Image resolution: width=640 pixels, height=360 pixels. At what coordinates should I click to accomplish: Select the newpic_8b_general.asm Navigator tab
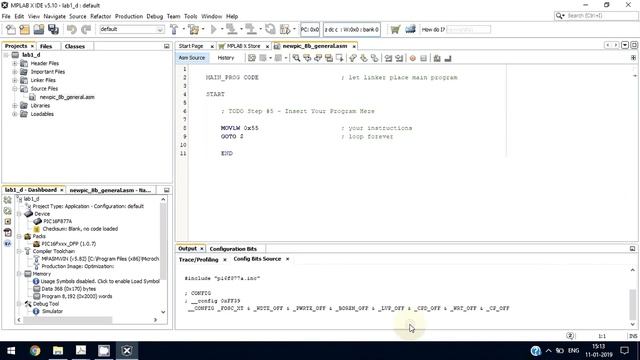(110, 190)
